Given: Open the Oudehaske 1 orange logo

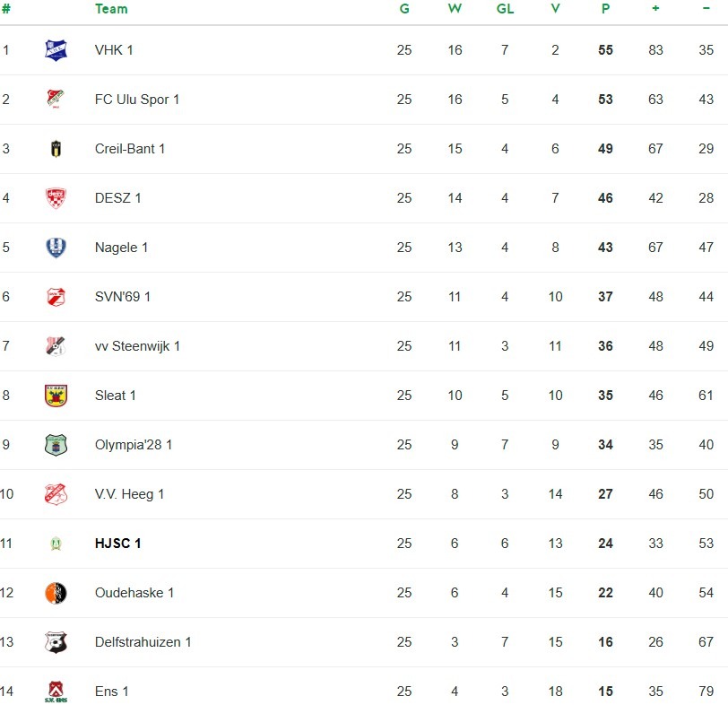Looking at the screenshot, I should click(x=56, y=593).
